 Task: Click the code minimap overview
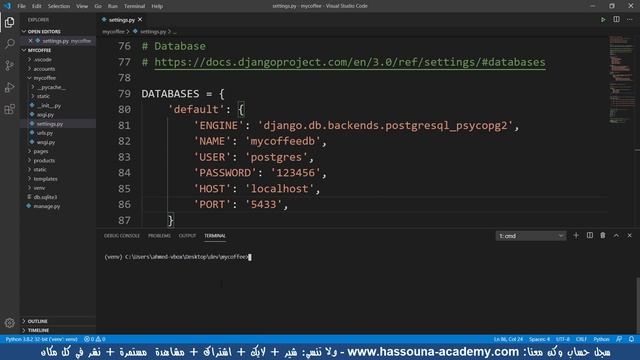click(x=622, y=80)
